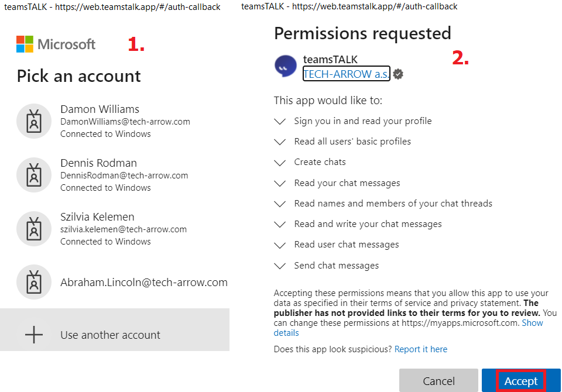Screen dimensions: 562x392
Task: Expand 'Read user chat messages' permission
Action: (280, 245)
